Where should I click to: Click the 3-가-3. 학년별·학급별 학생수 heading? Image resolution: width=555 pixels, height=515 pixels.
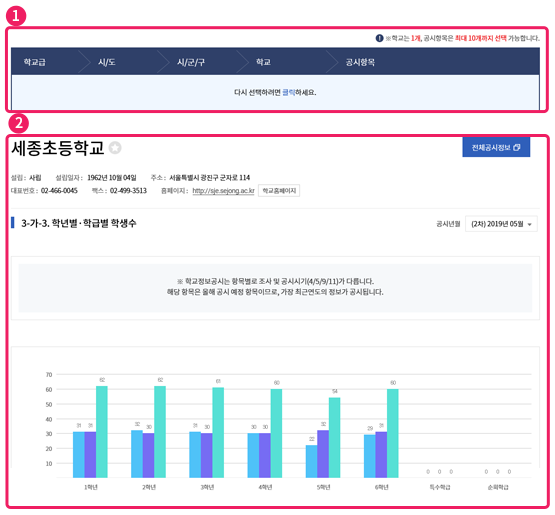[79, 223]
